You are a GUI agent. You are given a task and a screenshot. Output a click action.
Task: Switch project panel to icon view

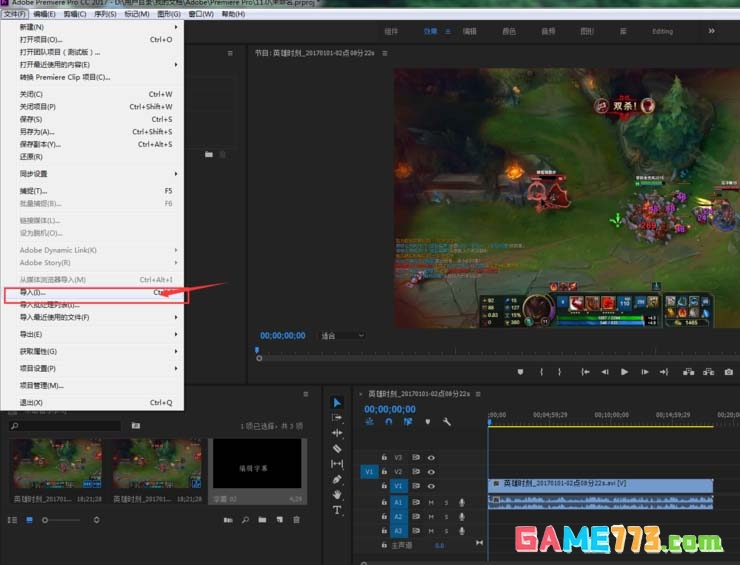point(29,520)
